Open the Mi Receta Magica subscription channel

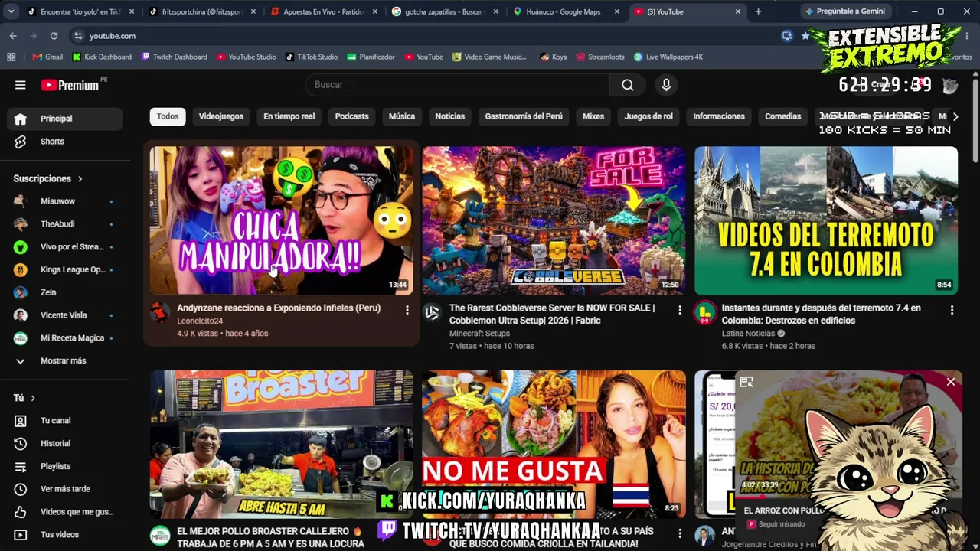point(64,338)
